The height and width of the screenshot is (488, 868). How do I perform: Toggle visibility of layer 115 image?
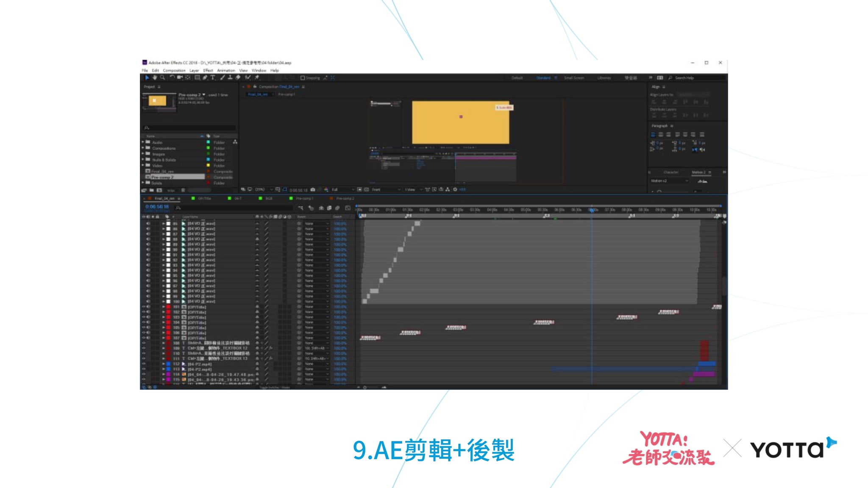[x=144, y=380]
